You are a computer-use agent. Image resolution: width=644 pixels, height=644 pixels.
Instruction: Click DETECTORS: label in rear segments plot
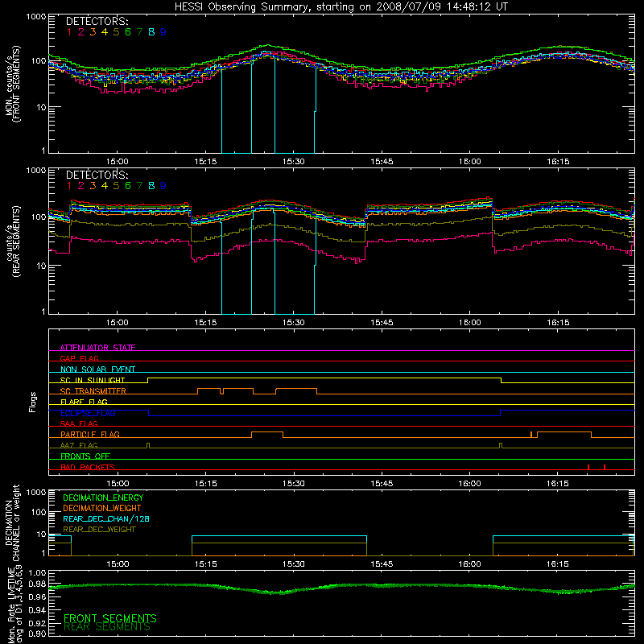click(x=97, y=175)
